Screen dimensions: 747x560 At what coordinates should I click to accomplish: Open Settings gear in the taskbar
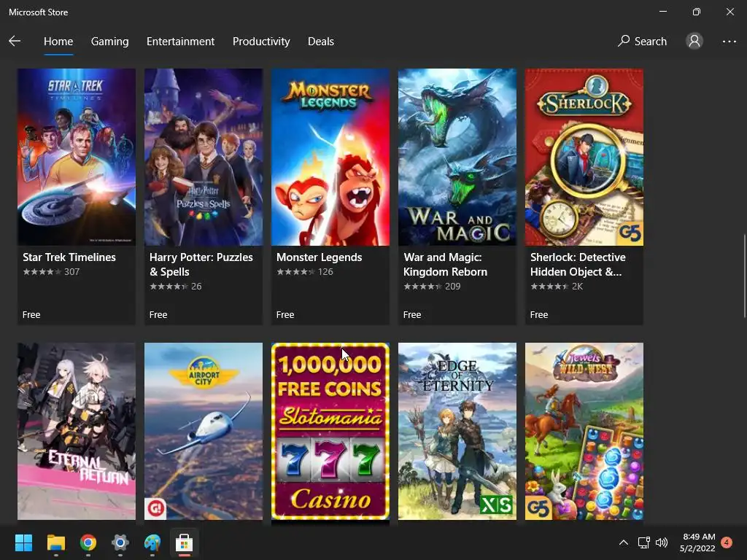click(x=120, y=542)
